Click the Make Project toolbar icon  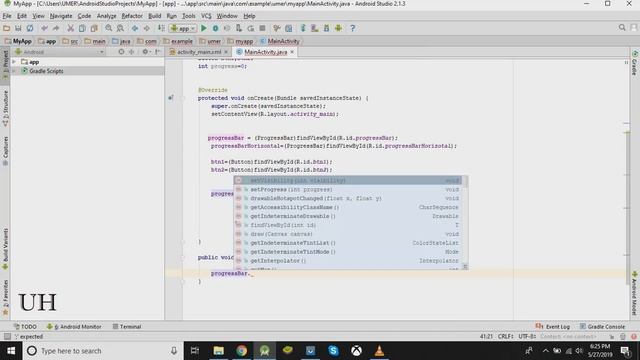(161, 28)
